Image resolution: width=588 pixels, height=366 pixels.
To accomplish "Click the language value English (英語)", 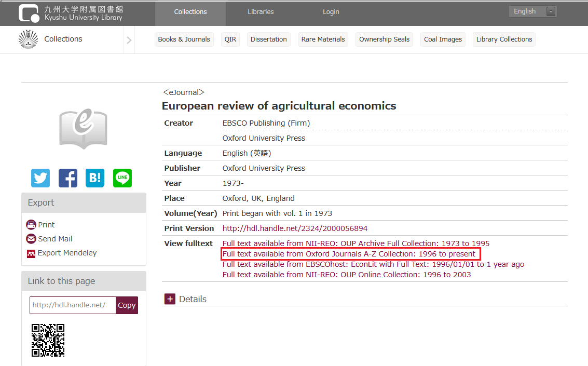I will click(x=247, y=153).
